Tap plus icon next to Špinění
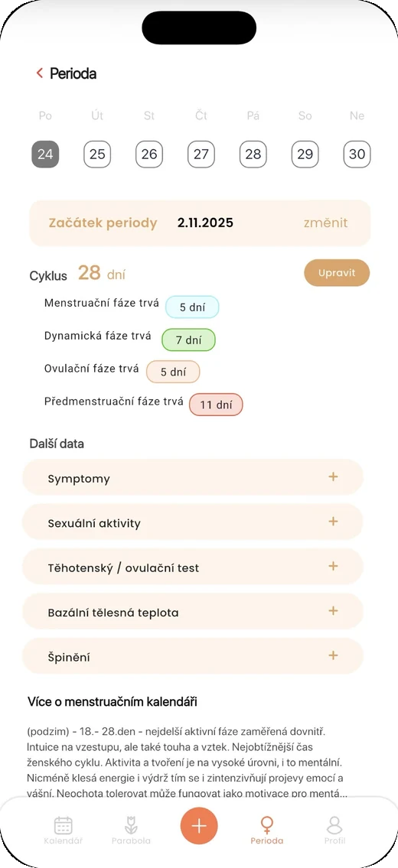The image size is (398, 868). point(333,655)
